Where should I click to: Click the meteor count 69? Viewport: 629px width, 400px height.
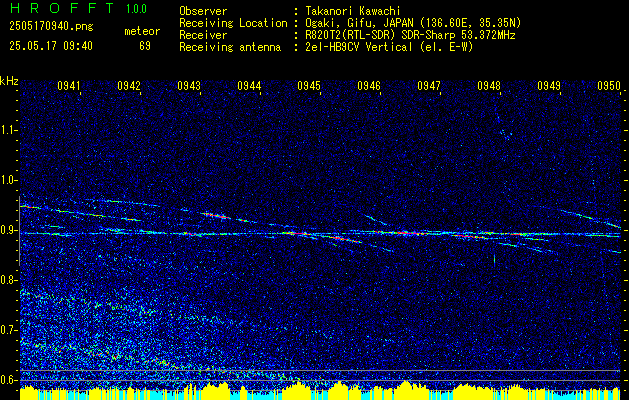pos(145,46)
